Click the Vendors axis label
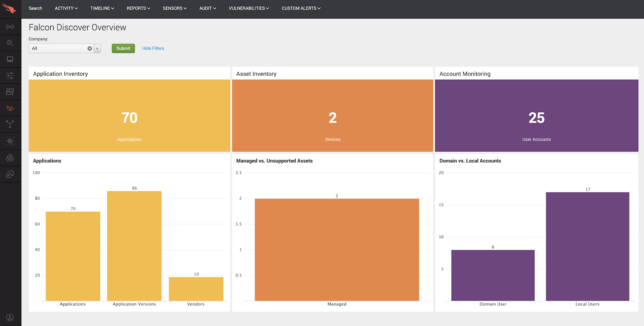The width and height of the screenshot is (644, 326). tap(196, 304)
